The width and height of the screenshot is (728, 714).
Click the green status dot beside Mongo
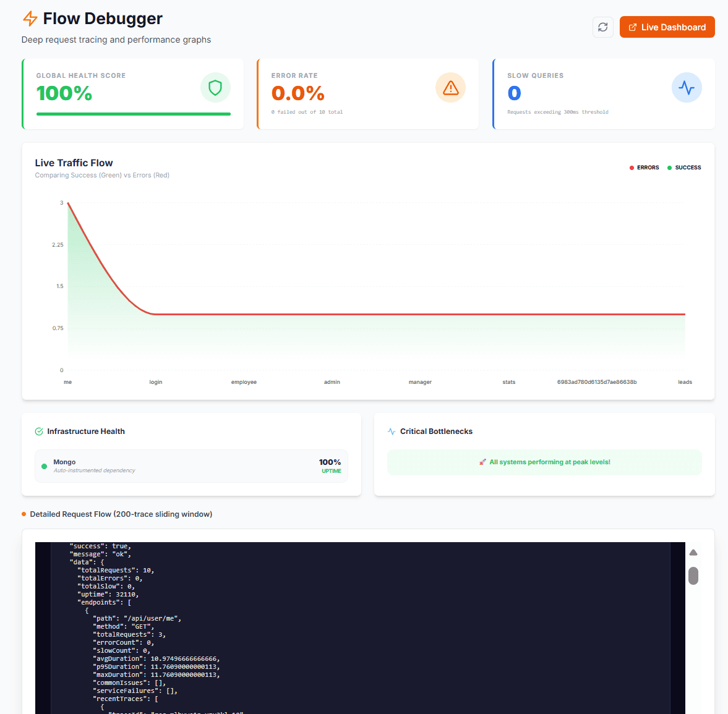point(44,466)
